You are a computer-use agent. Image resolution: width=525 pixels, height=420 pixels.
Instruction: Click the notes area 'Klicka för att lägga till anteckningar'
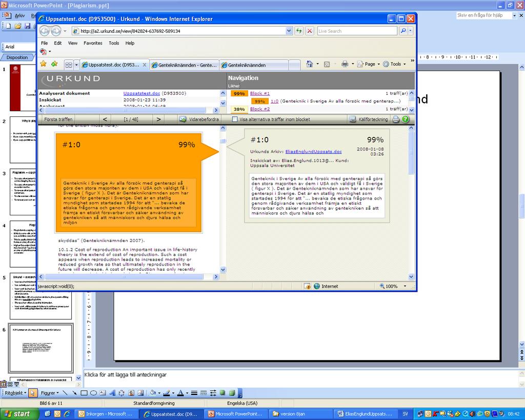coord(125,374)
